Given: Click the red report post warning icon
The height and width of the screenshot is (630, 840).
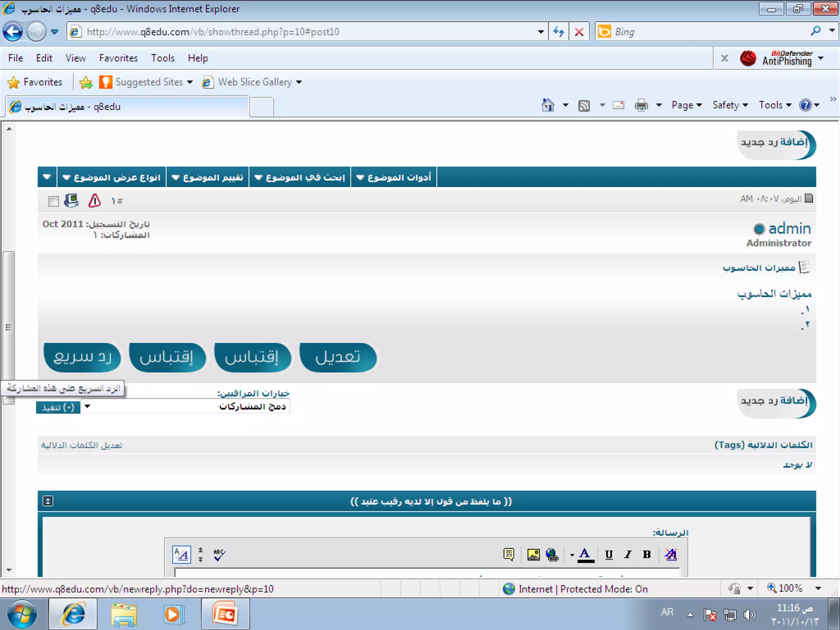Looking at the screenshot, I should pos(94,201).
